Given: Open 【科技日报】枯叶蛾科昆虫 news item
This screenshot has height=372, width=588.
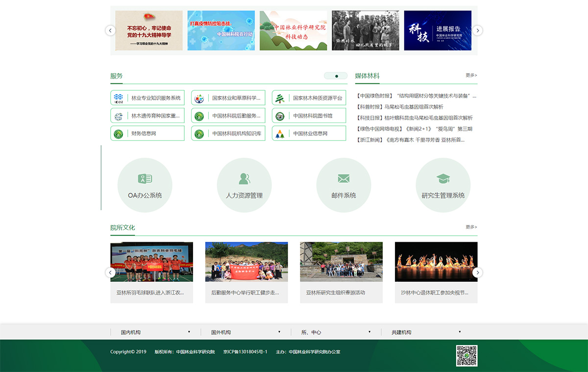Looking at the screenshot, I should [414, 118].
